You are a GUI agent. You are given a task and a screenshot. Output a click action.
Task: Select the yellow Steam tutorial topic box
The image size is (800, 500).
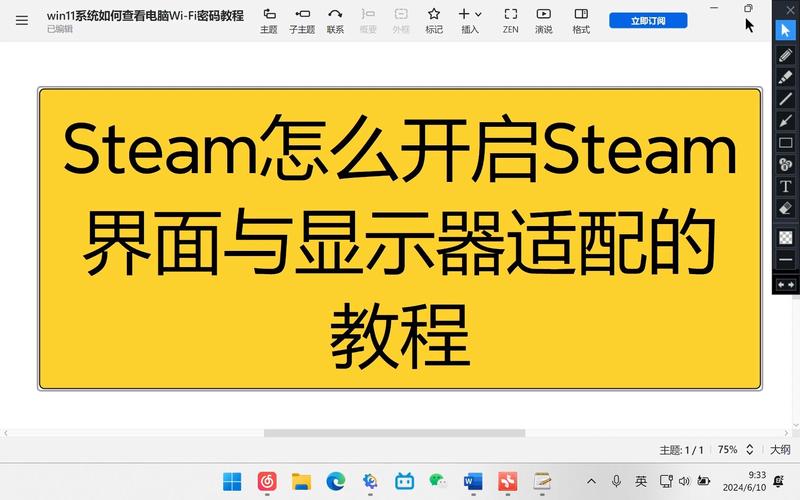[x=400, y=239]
